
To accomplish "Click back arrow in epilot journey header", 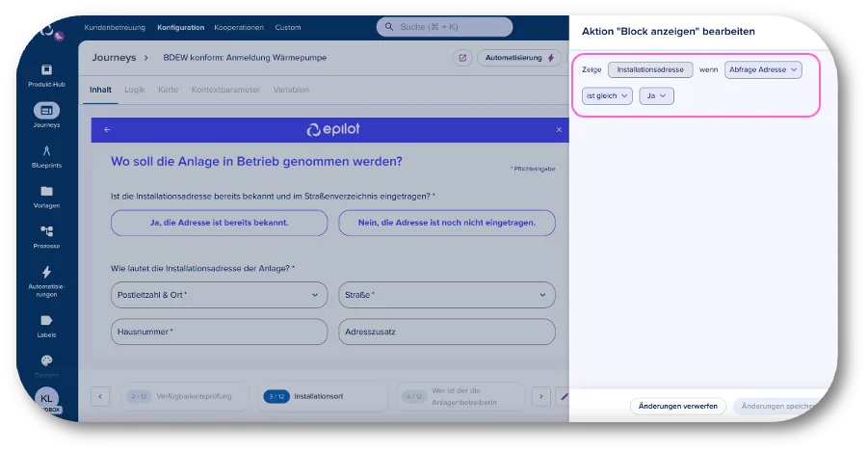I will [x=107, y=129].
